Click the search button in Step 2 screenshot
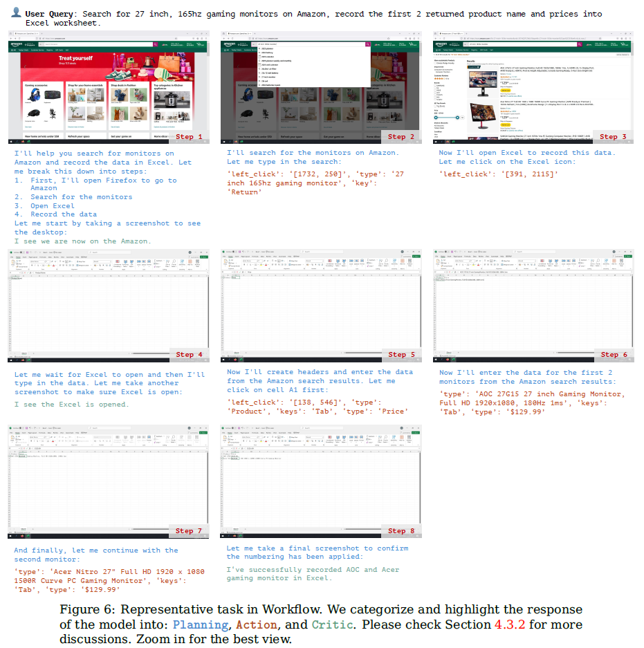 (x=367, y=44)
